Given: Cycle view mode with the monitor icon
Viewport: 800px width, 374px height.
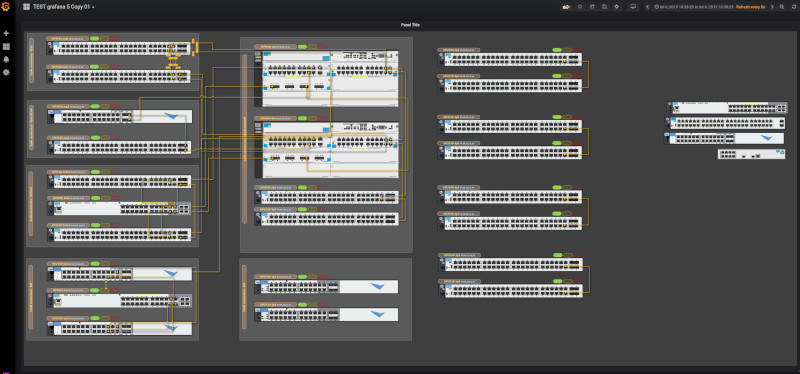Looking at the screenshot, I should coord(633,7).
